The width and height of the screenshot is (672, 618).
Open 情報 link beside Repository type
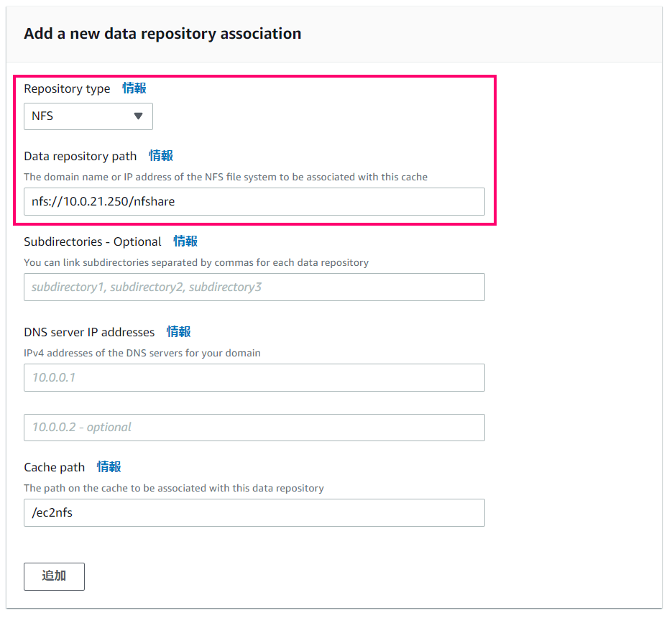point(134,88)
